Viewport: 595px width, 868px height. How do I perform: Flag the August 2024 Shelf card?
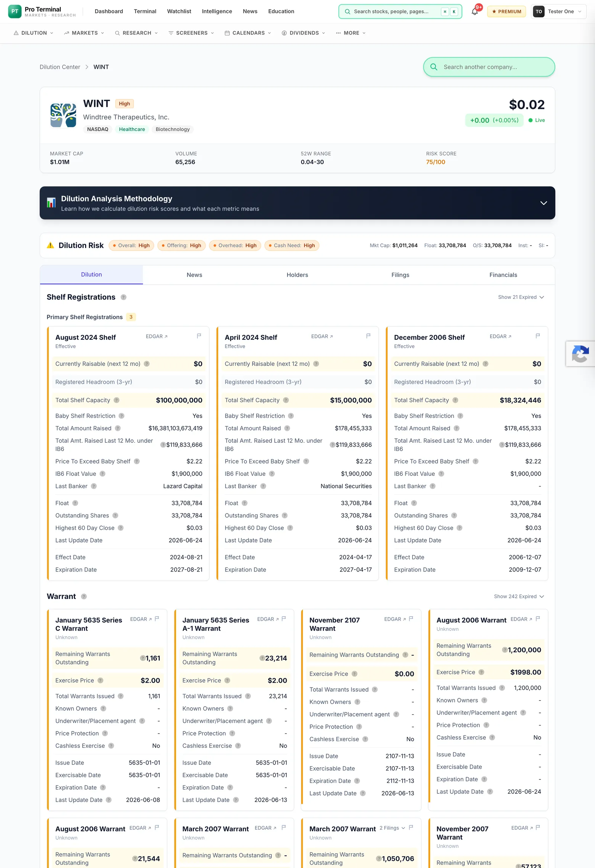point(199,336)
